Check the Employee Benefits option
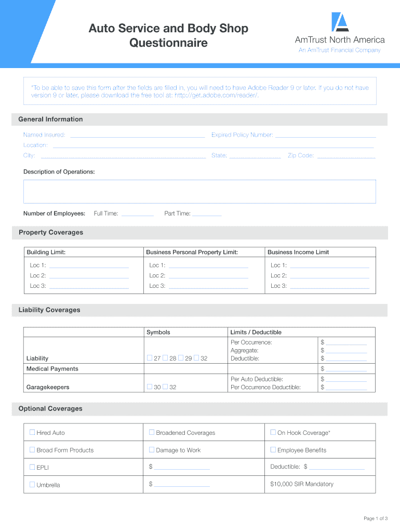The width and height of the screenshot is (400, 532). [273, 450]
